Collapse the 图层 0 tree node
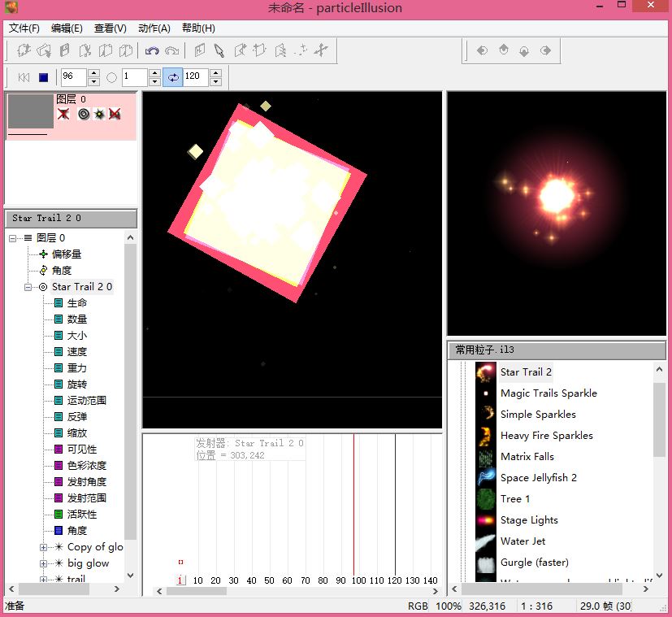This screenshot has width=672, height=617. (x=13, y=238)
